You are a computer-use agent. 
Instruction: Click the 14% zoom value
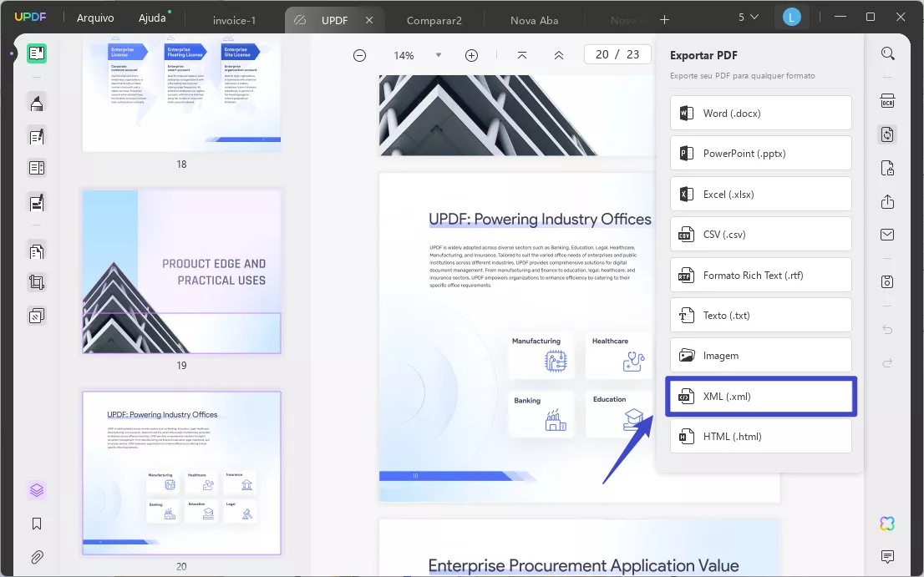404,55
